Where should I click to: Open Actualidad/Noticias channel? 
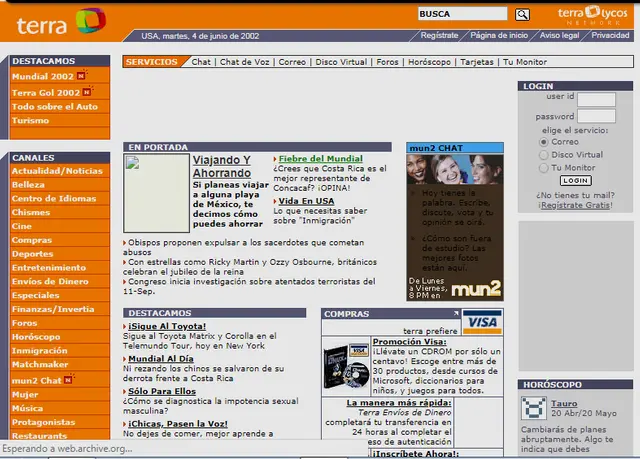point(60,171)
